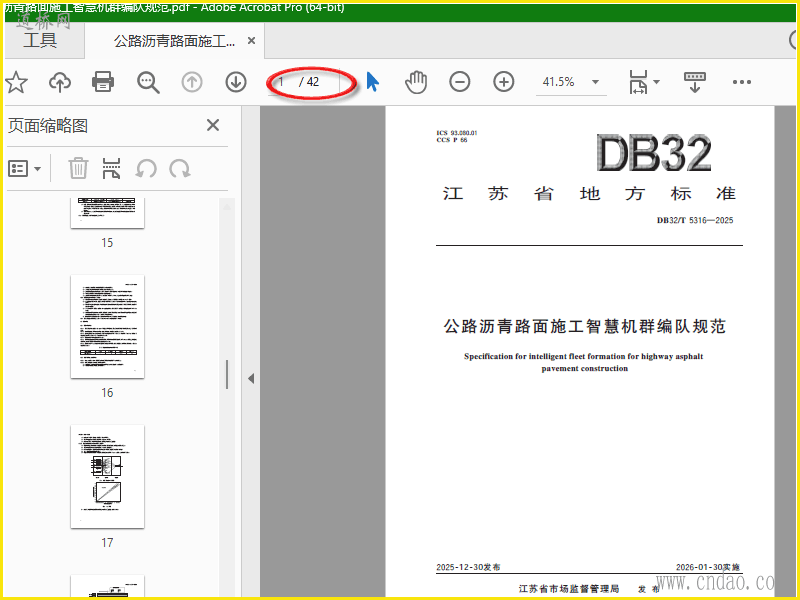
Task: Select page 16 thumbnail
Action: click(107, 327)
